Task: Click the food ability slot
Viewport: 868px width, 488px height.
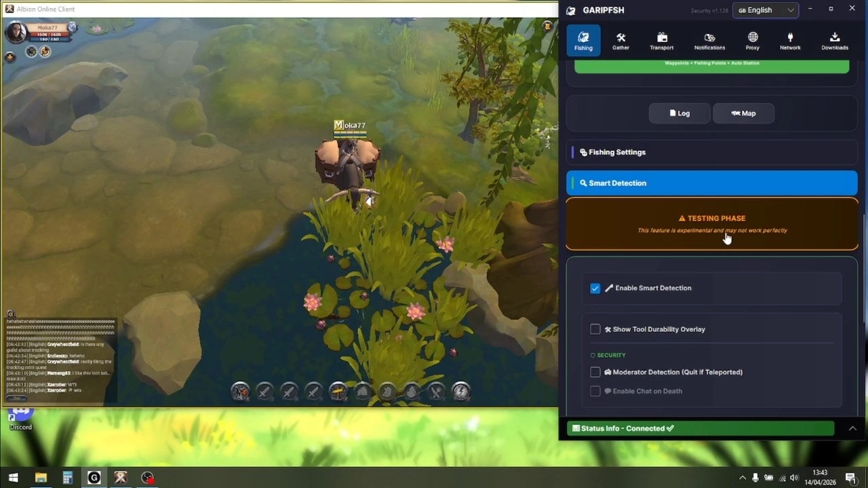Action: [x=436, y=391]
